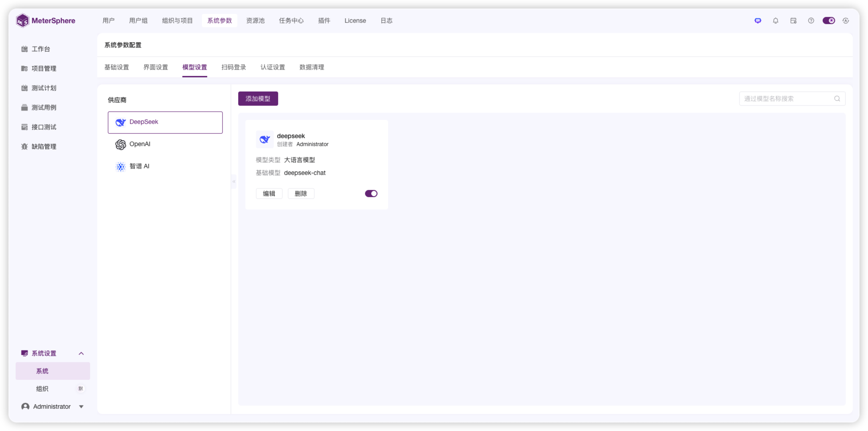Click the 编辑 button on deepseek card
The image size is (868, 431).
coord(269,193)
